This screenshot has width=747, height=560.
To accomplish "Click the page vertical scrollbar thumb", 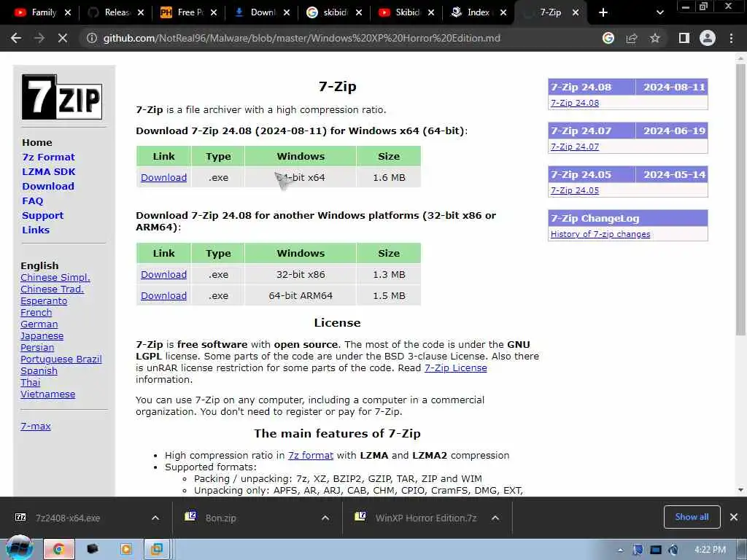I will click(x=740, y=199).
